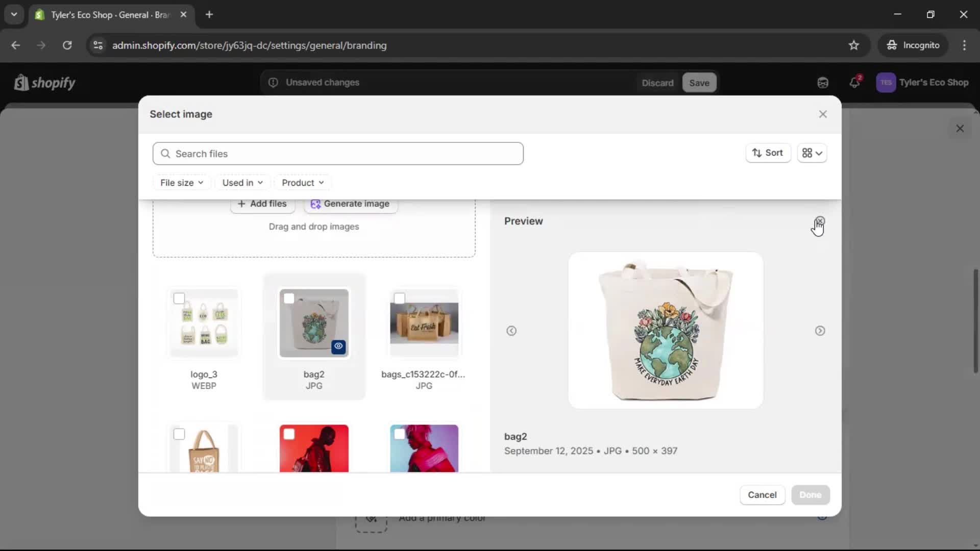Click the Sort button
This screenshot has width=980, height=551.
768,153
